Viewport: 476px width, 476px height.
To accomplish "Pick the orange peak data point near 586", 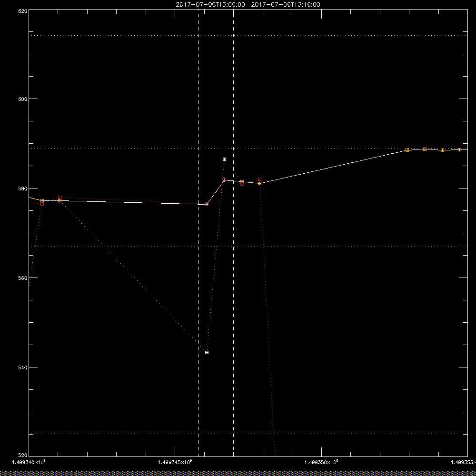I will 224,159.
